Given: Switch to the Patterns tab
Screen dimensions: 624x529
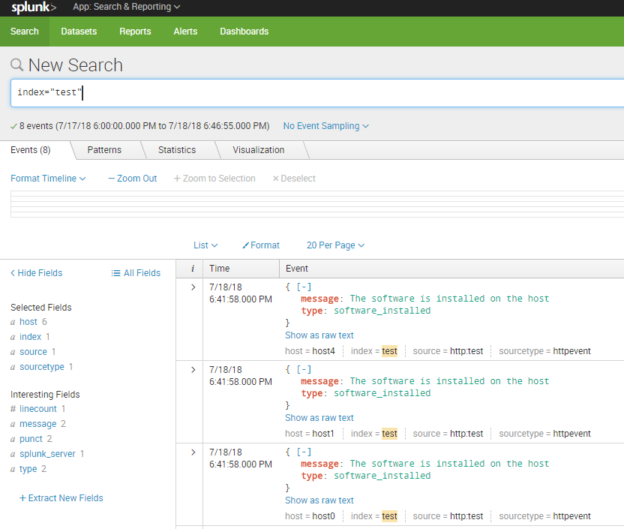Looking at the screenshot, I should click(x=104, y=150).
